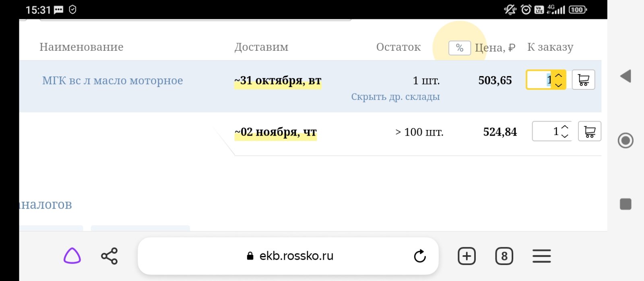
Task: Tap the share icon in browser bar
Action: click(109, 256)
